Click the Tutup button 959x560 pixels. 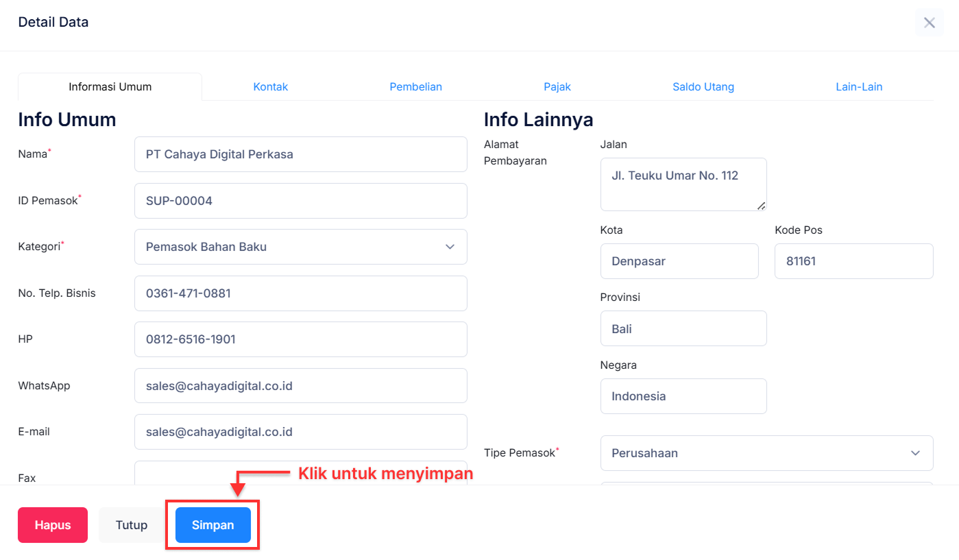(131, 525)
